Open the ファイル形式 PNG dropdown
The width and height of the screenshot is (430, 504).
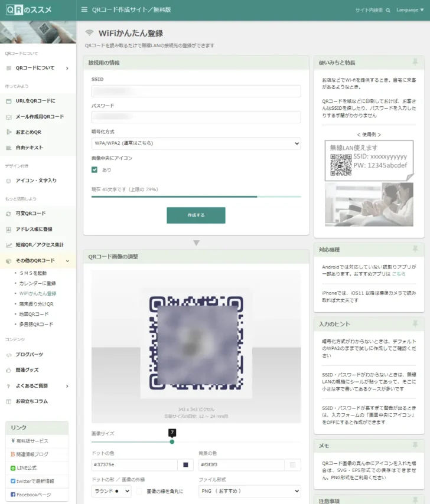click(x=250, y=491)
